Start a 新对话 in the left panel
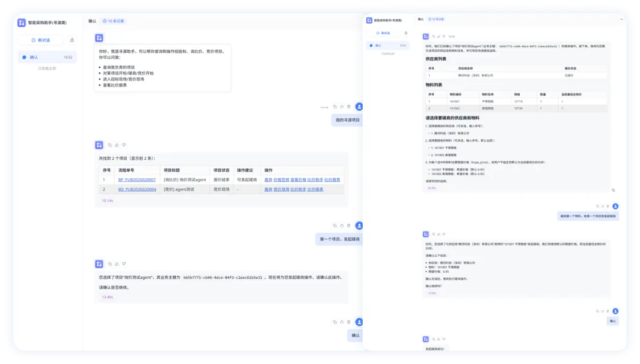 click(x=41, y=40)
